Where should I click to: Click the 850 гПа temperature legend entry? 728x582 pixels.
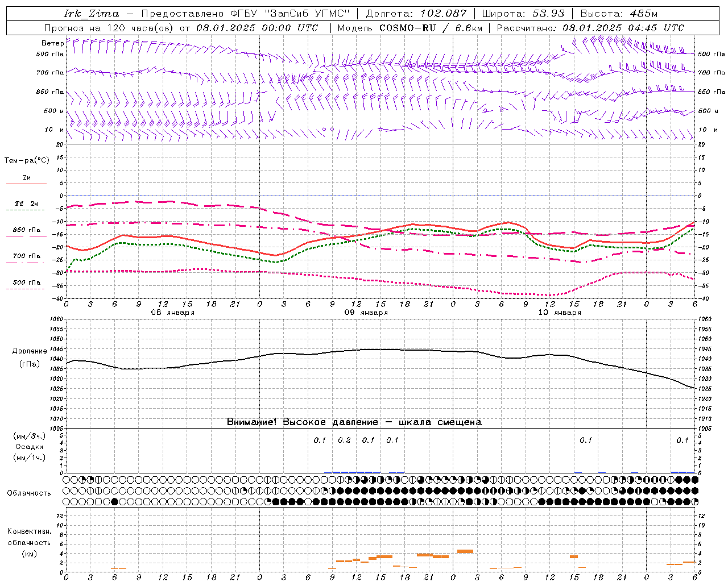tap(26, 230)
